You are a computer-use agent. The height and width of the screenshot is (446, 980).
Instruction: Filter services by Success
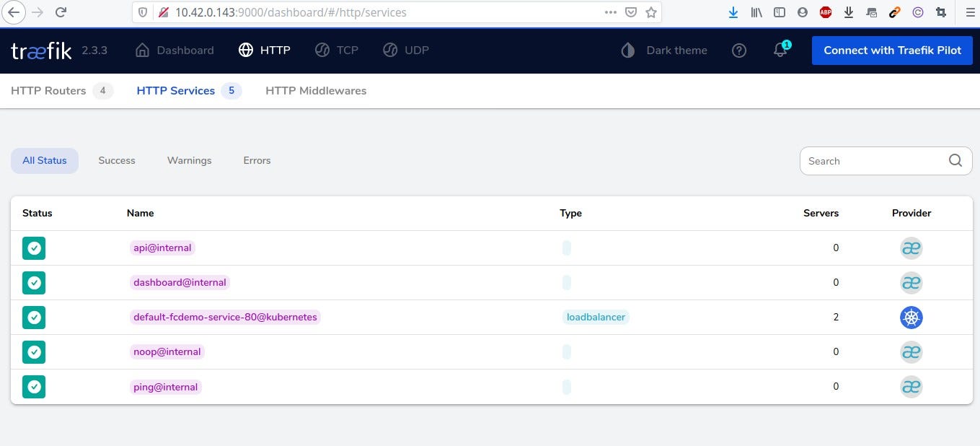coord(117,161)
